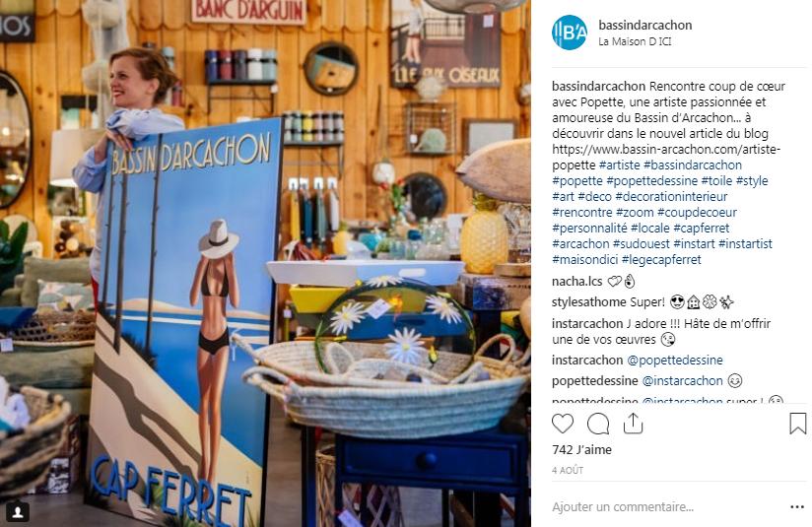
Task: Open the La Maison D ICI location
Action: point(635,41)
